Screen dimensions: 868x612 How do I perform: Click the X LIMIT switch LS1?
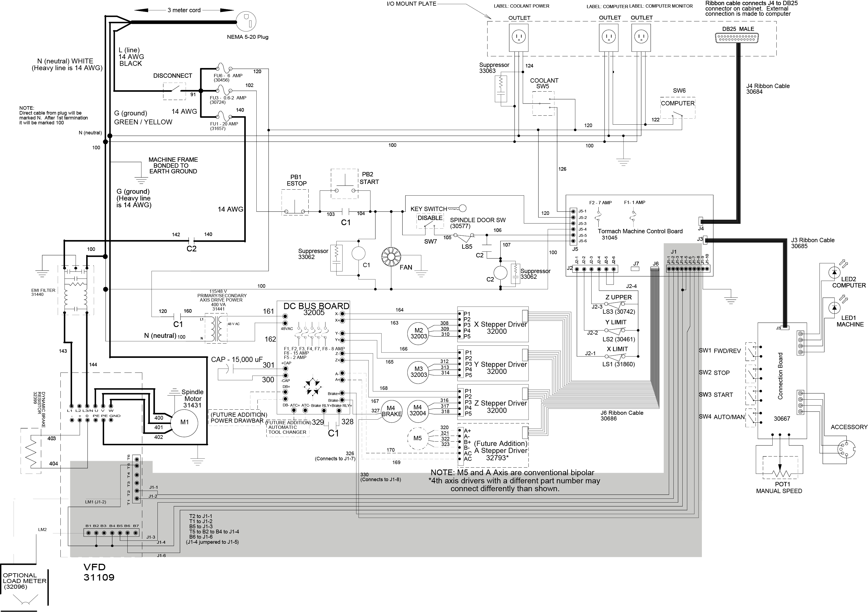[615, 356]
